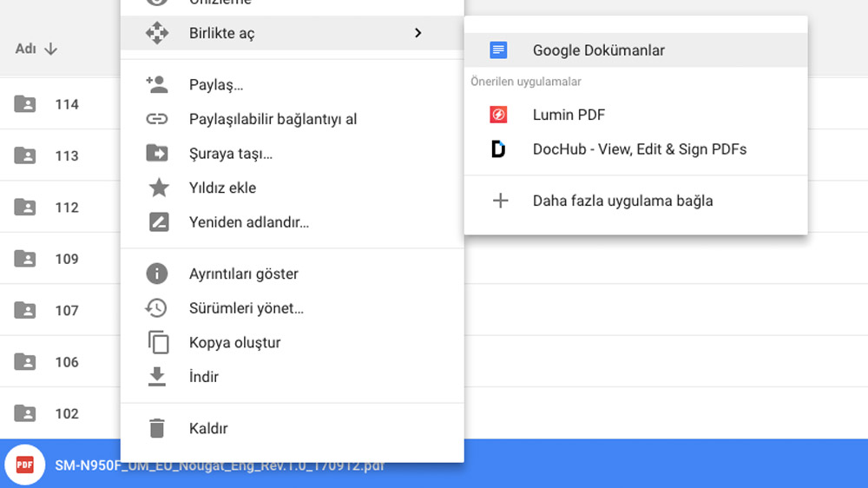Click the info circle icon
The width and height of the screenshot is (868, 488).
point(156,274)
